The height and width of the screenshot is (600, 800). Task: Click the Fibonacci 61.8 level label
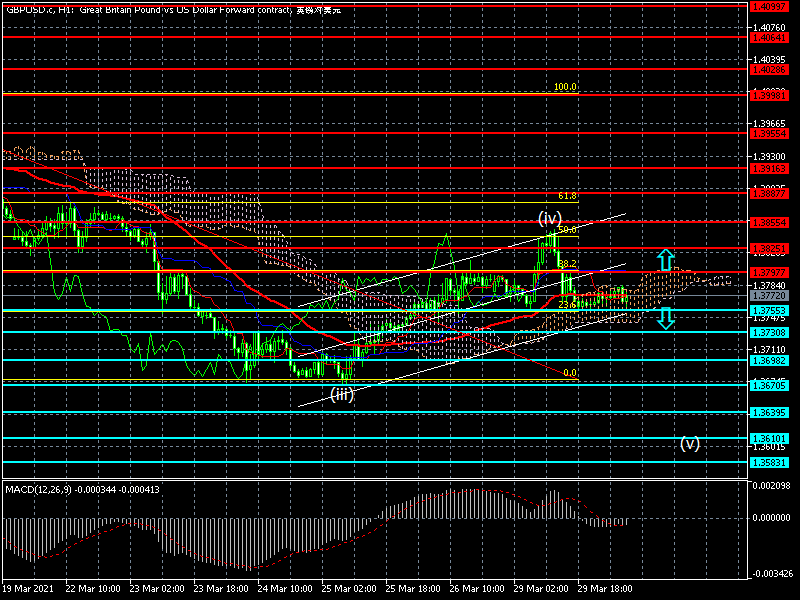[567, 196]
